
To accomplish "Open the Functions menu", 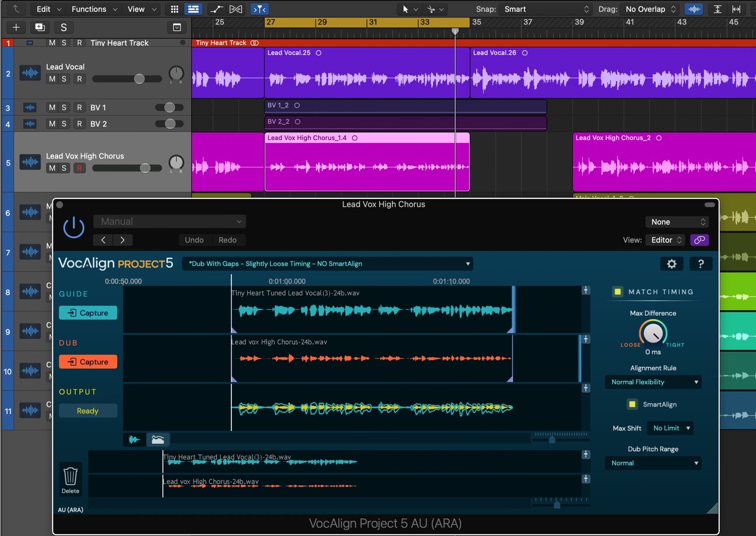I will pos(89,9).
